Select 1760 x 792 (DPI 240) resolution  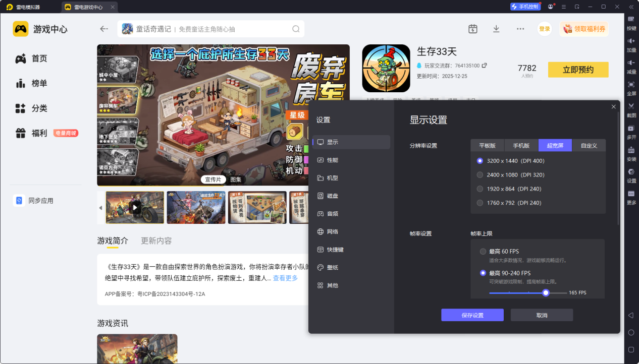coord(509,203)
